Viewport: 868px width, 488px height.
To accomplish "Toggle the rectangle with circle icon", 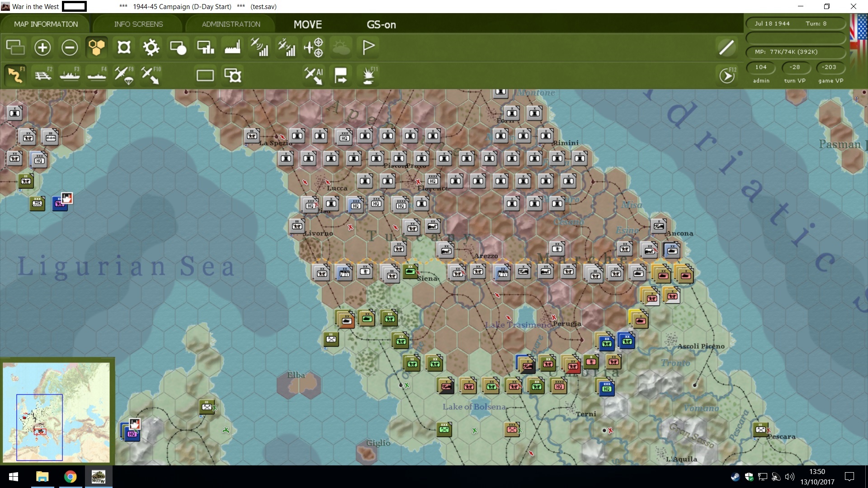I will 178,47.
